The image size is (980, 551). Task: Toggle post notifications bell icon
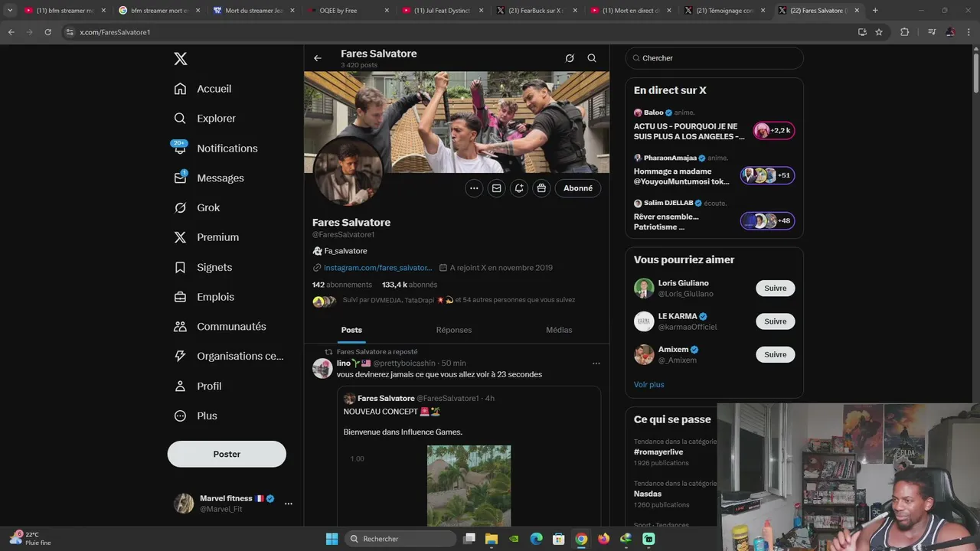(x=519, y=188)
